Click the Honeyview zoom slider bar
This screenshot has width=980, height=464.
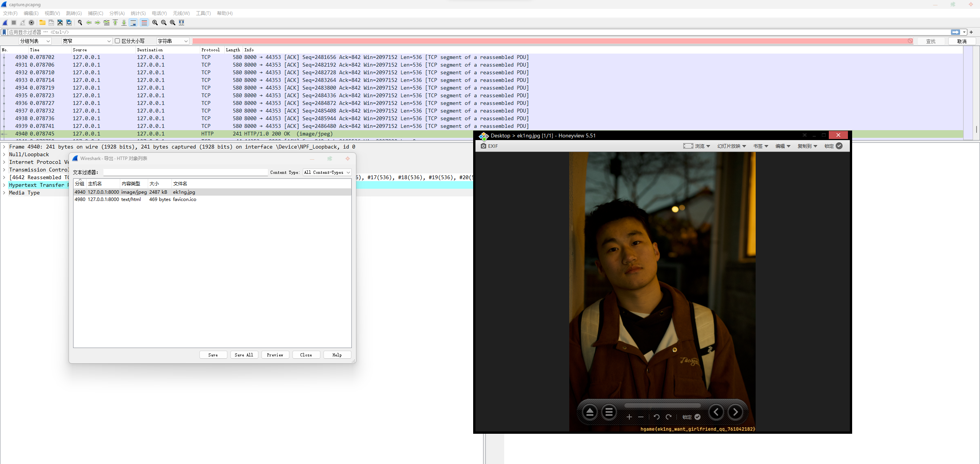pos(662,405)
